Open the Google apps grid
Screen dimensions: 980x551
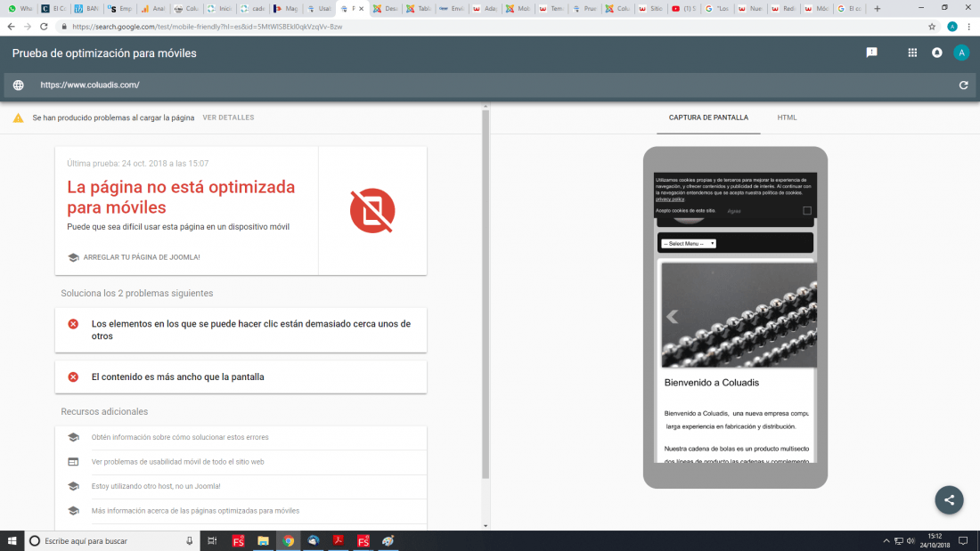912,53
